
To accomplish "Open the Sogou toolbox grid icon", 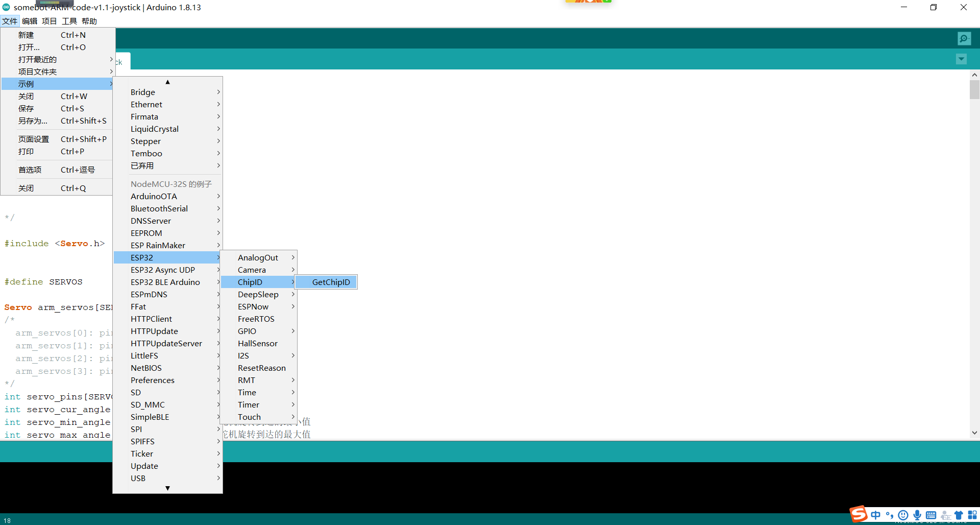I will pyautogui.click(x=973, y=515).
